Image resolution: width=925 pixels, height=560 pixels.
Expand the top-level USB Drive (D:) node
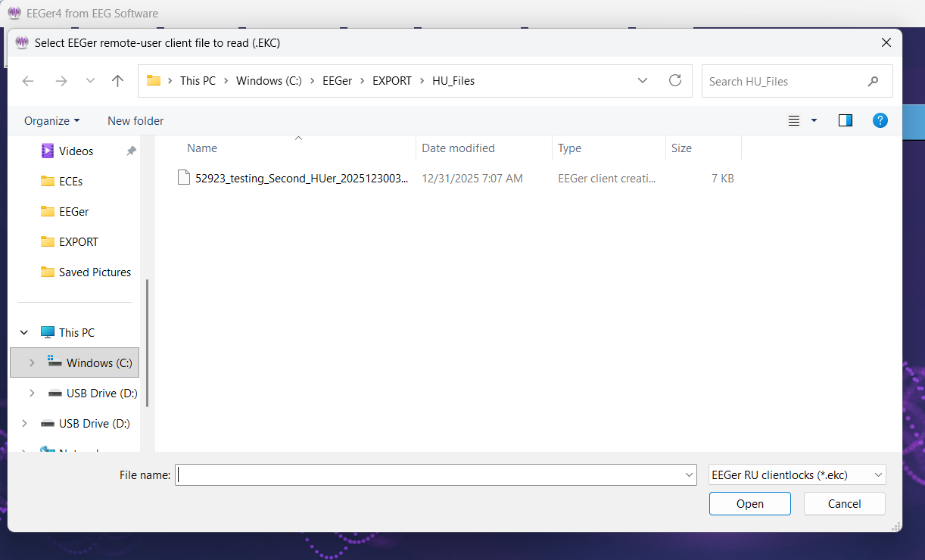24,423
